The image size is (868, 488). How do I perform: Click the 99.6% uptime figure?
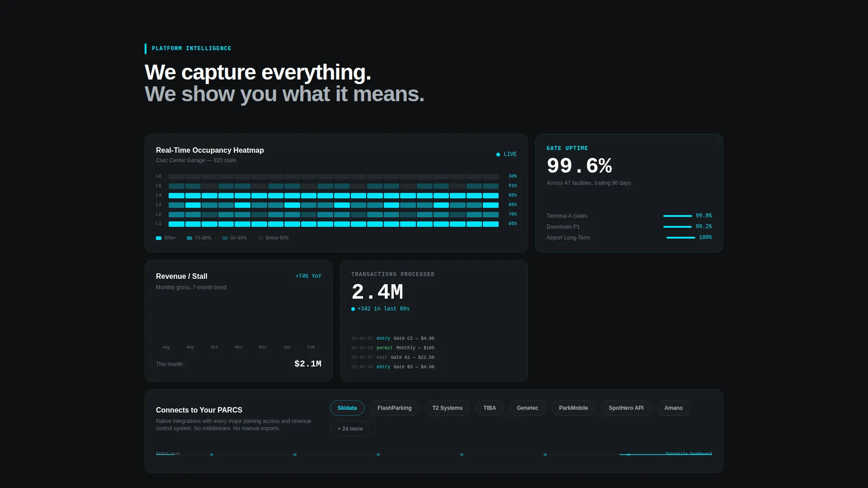(579, 166)
